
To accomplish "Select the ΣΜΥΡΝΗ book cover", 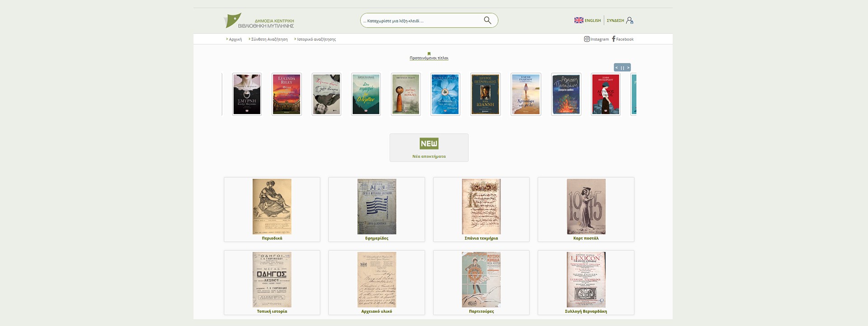I will 247,94.
